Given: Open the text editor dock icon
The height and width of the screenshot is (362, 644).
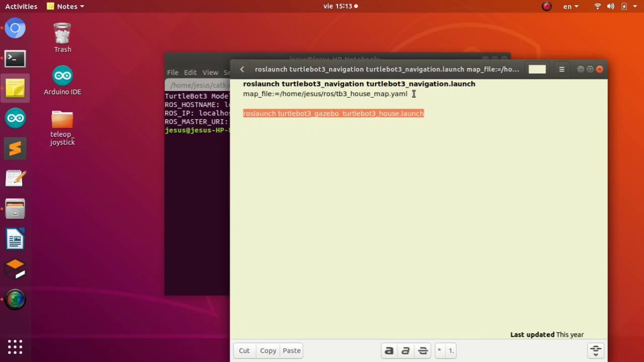Looking at the screenshot, I should (x=15, y=178).
